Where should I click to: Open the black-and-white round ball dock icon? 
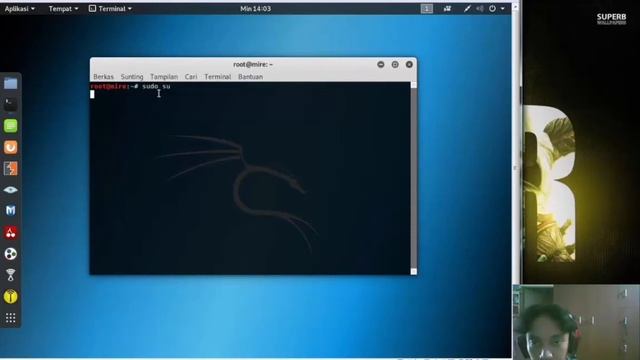(11, 254)
